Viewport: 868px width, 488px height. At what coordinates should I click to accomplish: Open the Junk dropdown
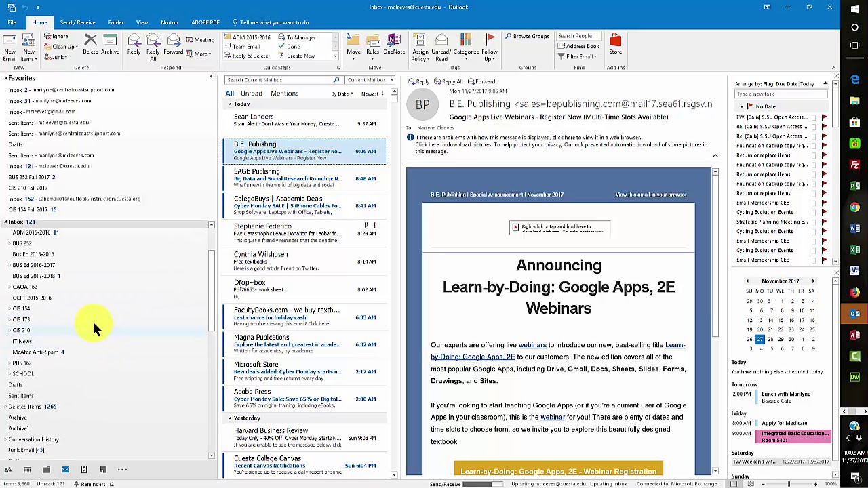click(x=57, y=57)
